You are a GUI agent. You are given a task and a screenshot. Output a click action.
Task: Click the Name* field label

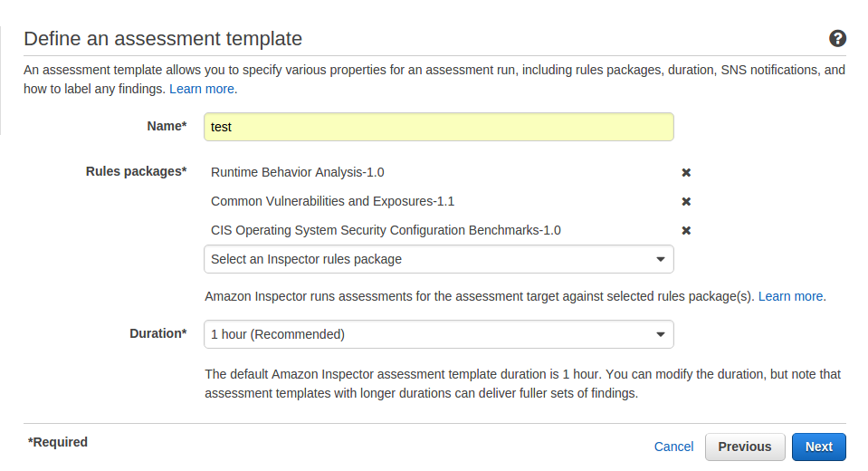click(167, 126)
